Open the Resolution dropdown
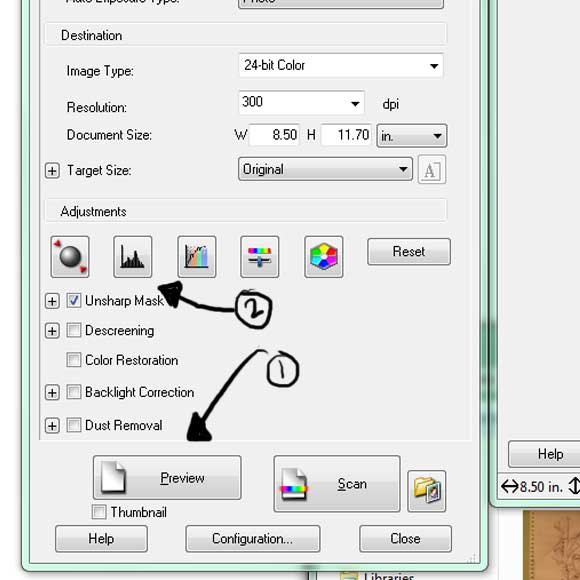The width and height of the screenshot is (580, 580). (x=301, y=102)
